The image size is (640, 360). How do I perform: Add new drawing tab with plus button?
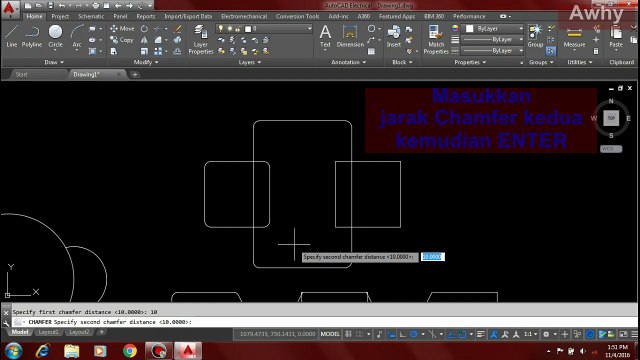[x=135, y=74]
